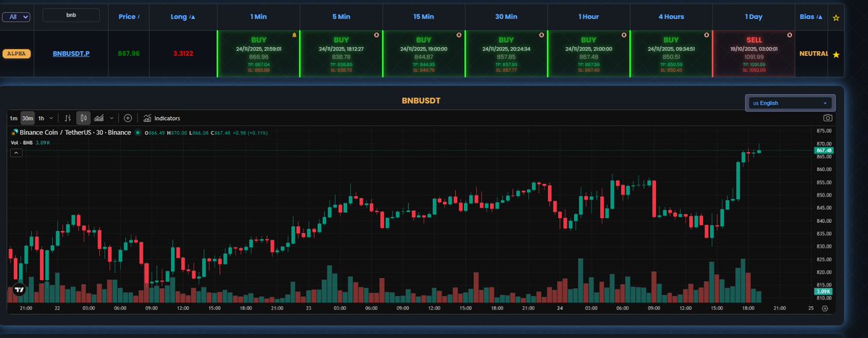868x338 pixels.
Task: Open the BNBUSDT.P symbol link
Action: pyautogui.click(x=71, y=54)
